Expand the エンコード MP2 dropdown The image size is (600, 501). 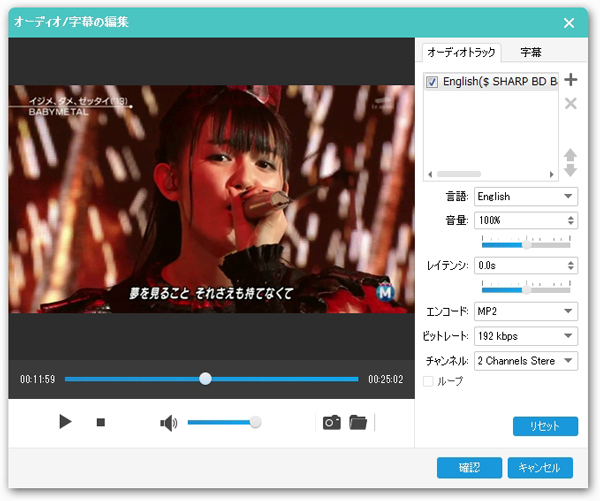click(x=526, y=312)
